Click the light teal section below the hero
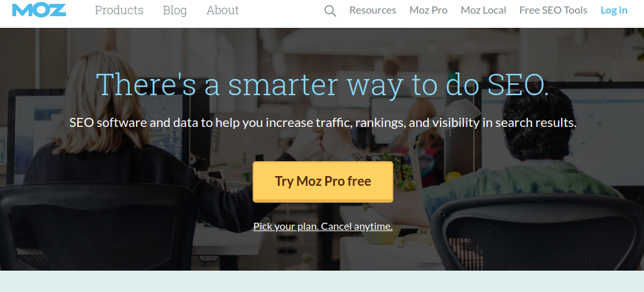The height and width of the screenshot is (292, 644). coord(322,282)
